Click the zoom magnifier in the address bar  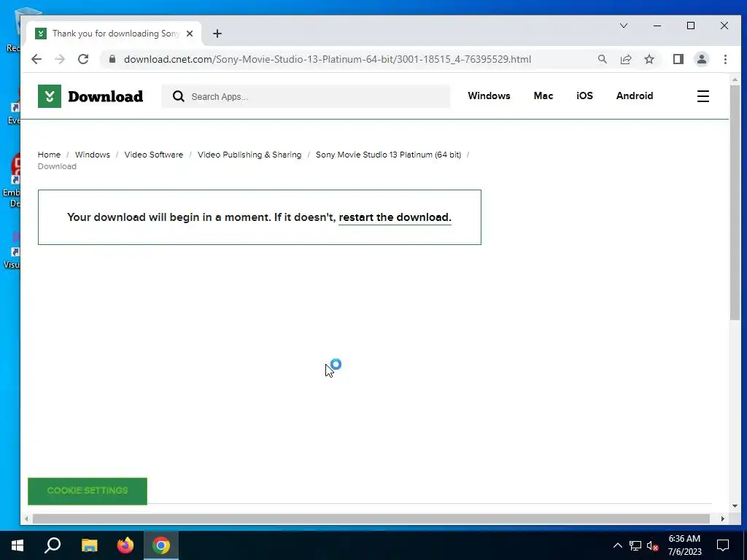point(602,59)
